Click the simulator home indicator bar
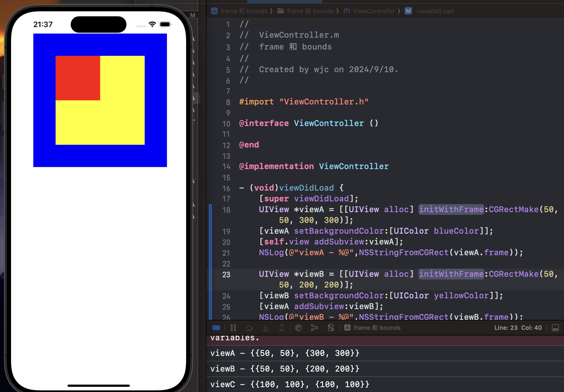 point(99,386)
